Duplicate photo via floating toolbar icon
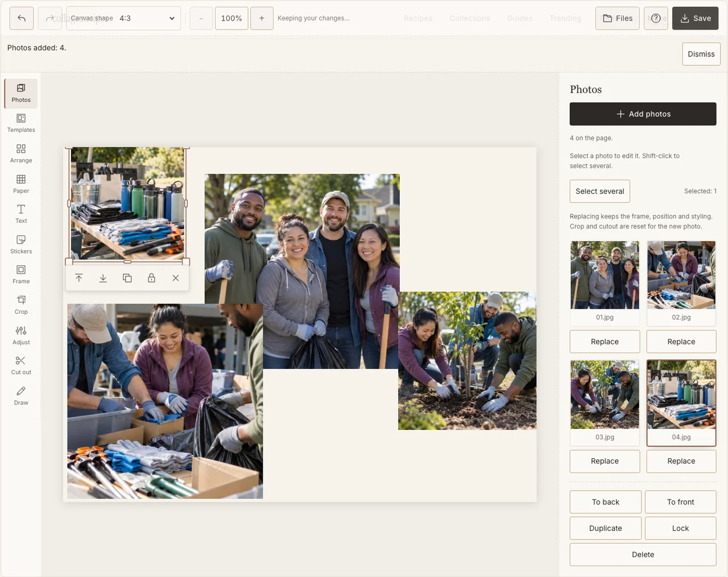 pos(127,278)
